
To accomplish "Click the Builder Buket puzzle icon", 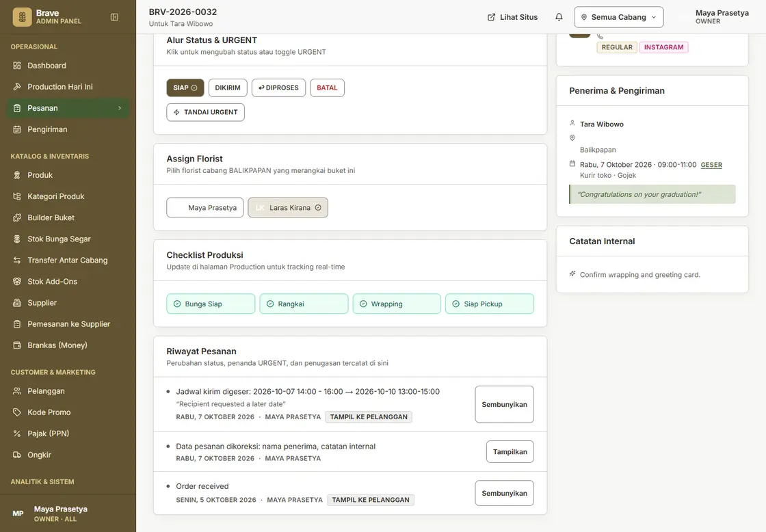I will [17, 218].
